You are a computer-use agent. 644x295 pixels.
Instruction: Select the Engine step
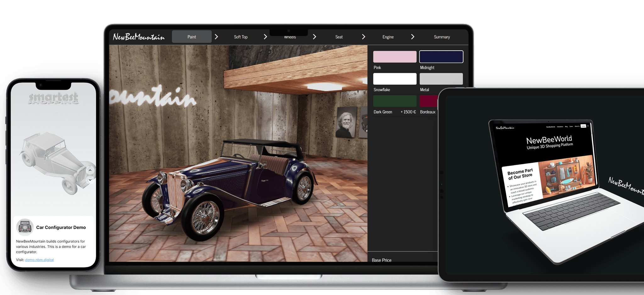click(388, 37)
